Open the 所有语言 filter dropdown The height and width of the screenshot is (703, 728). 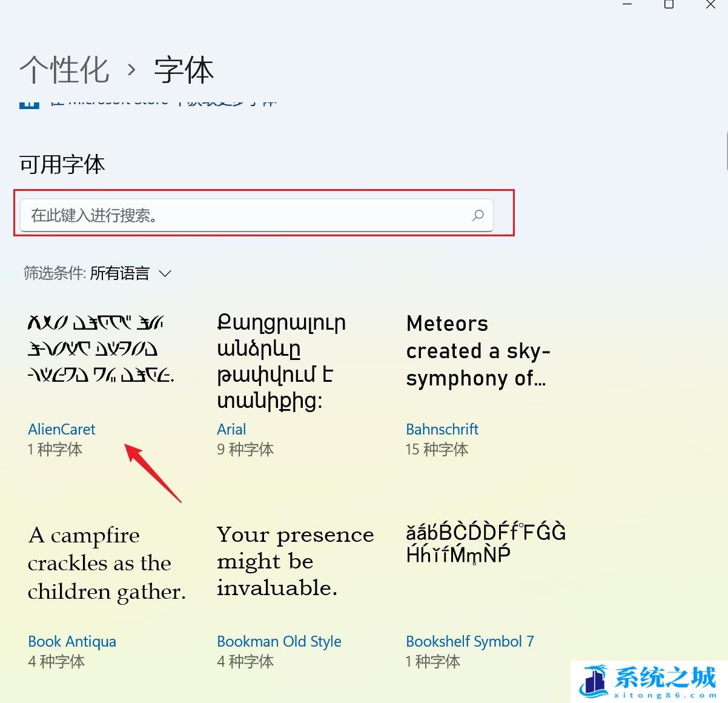(130, 274)
